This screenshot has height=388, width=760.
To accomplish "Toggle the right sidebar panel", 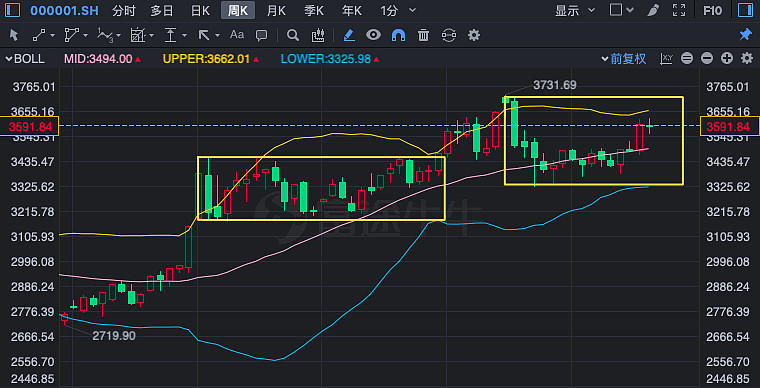I will pos(744,10).
